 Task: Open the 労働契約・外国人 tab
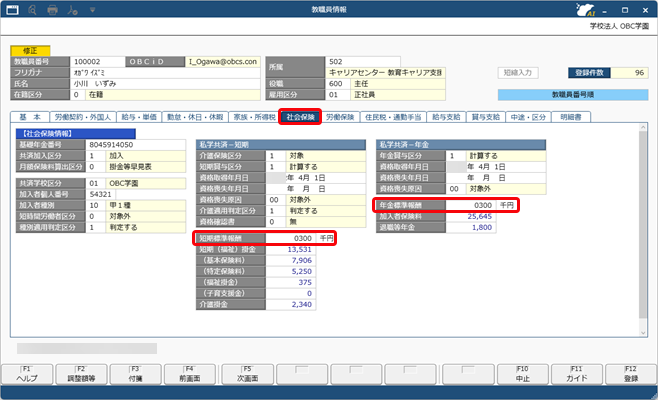(83, 117)
